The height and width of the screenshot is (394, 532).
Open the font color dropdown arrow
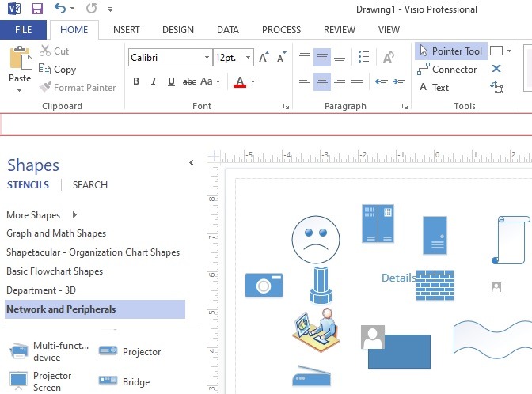tap(253, 81)
